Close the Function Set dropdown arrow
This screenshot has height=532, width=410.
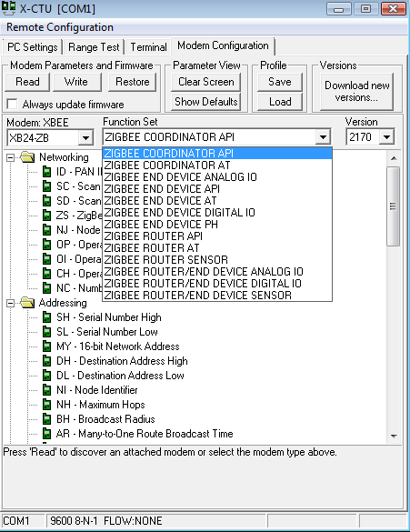pyautogui.click(x=323, y=137)
